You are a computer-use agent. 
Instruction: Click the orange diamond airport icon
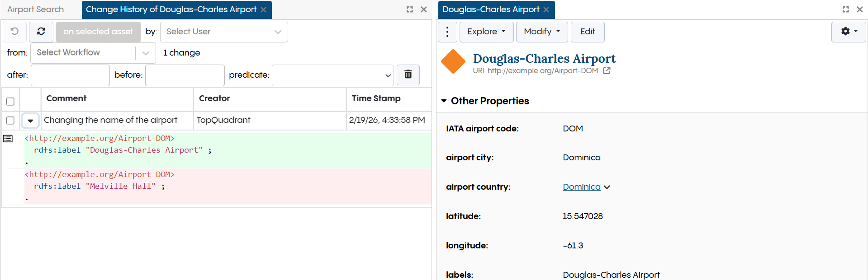[x=453, y=61]
